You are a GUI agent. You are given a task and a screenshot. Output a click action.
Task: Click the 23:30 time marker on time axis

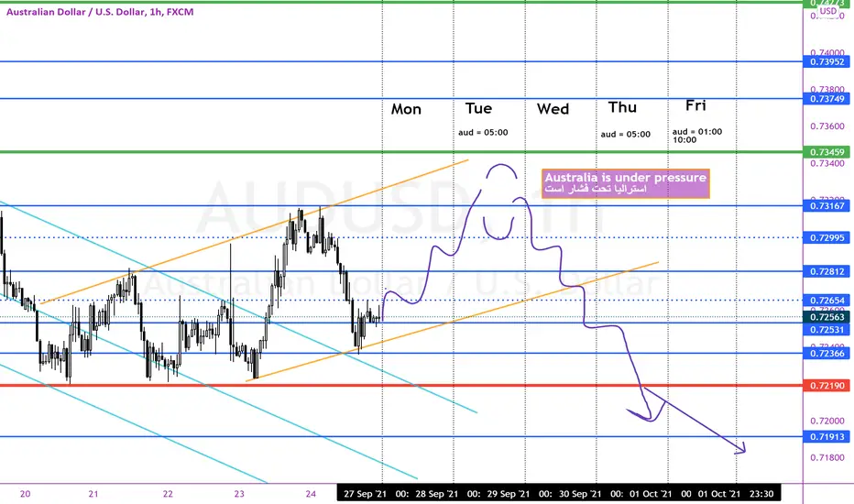coord(761,494)
